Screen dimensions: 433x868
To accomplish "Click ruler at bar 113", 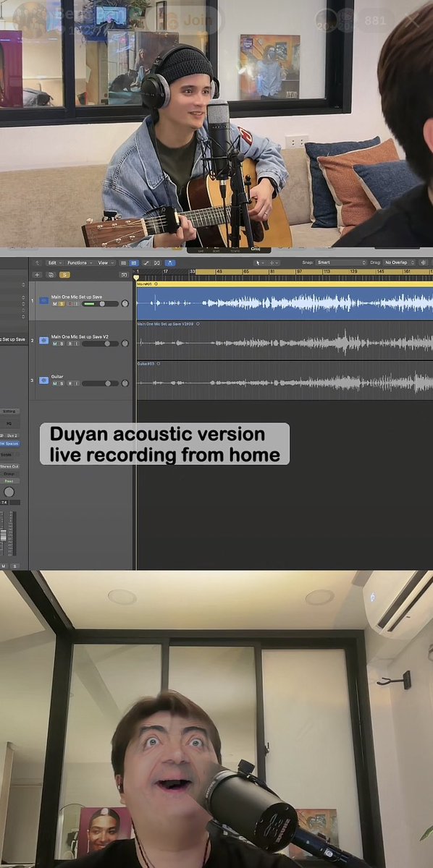I will 326,271.
